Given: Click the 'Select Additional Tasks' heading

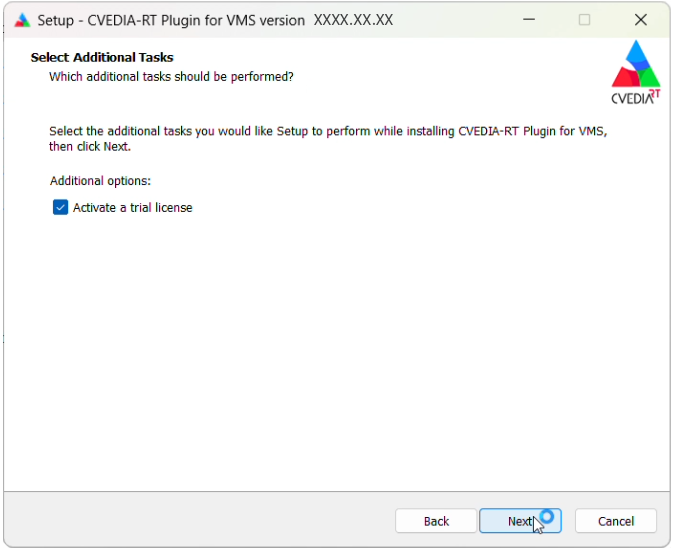Looking at the screenshot, I should [x=102, y=57].
